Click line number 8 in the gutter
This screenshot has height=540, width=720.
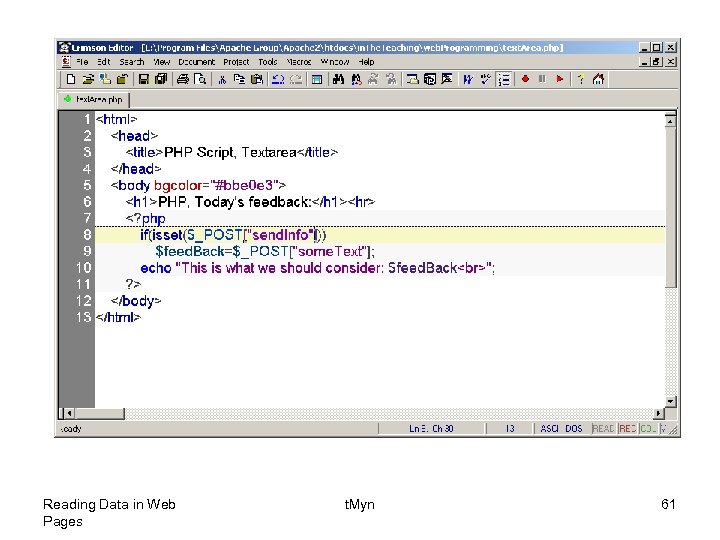point(87,235)
